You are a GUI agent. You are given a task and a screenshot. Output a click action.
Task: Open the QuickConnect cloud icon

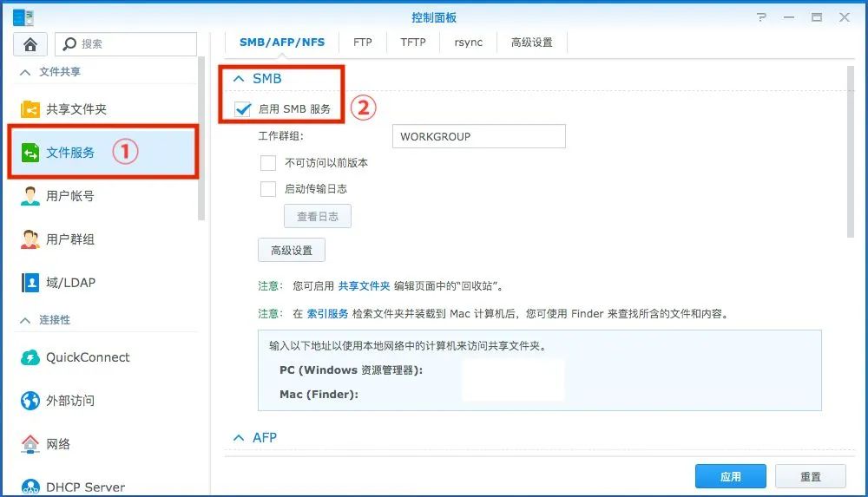(30, 357)
